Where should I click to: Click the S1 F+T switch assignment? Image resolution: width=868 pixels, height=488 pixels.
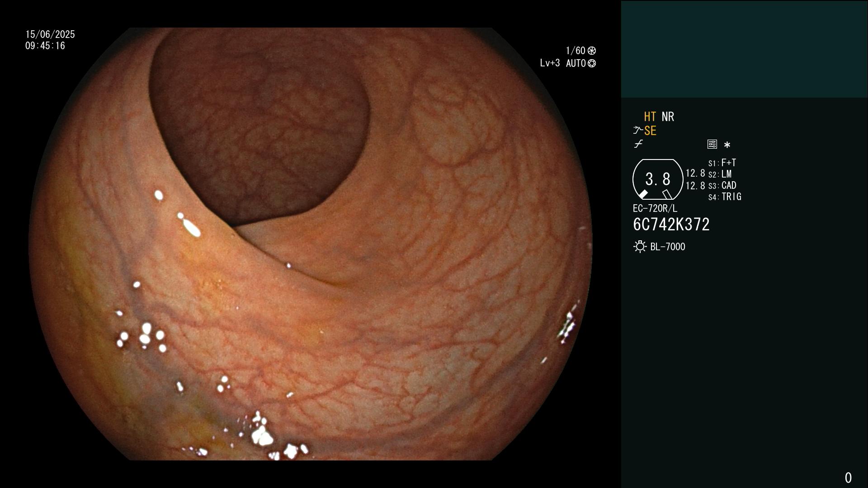(722, 163)
